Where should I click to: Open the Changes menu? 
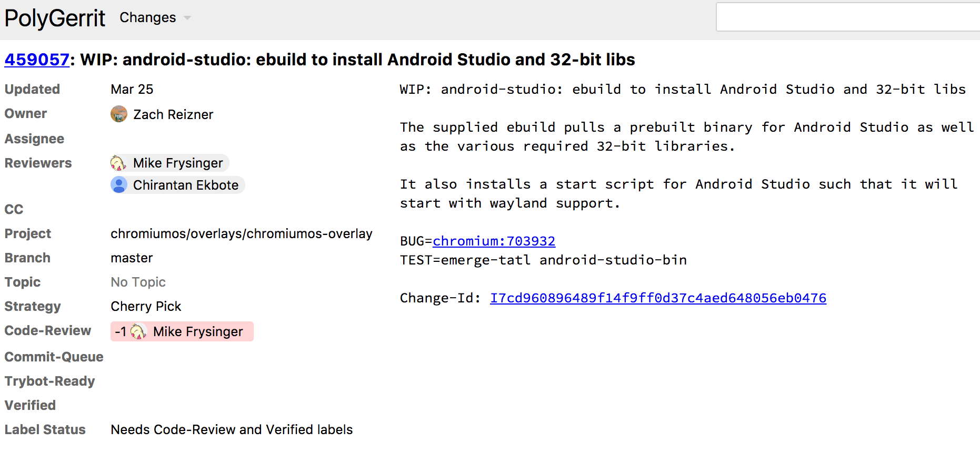tap(148, 18)
